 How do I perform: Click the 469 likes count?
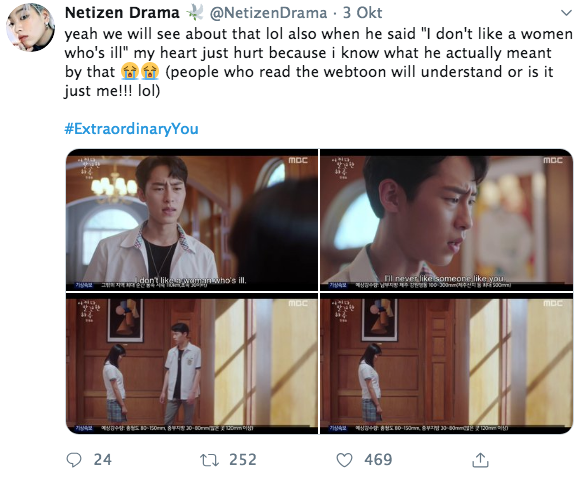pos(378,460)
